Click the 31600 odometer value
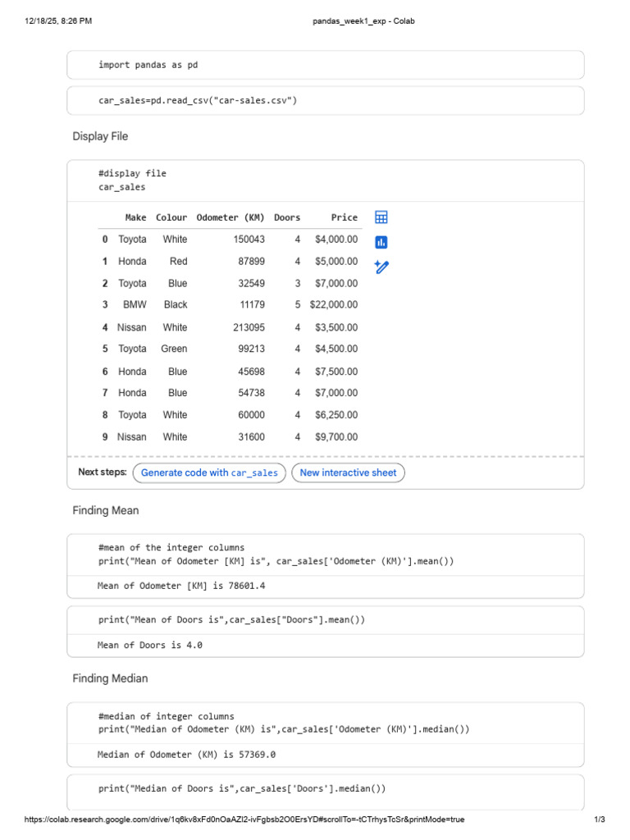The width and height of the screenshot is (630, 840). point(251,437)
